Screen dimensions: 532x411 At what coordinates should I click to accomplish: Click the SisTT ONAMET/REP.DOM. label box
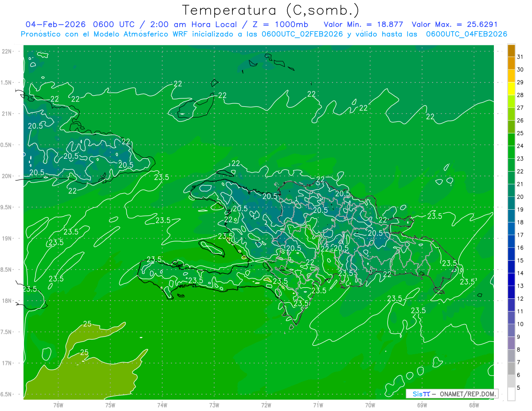click(452, 394)
